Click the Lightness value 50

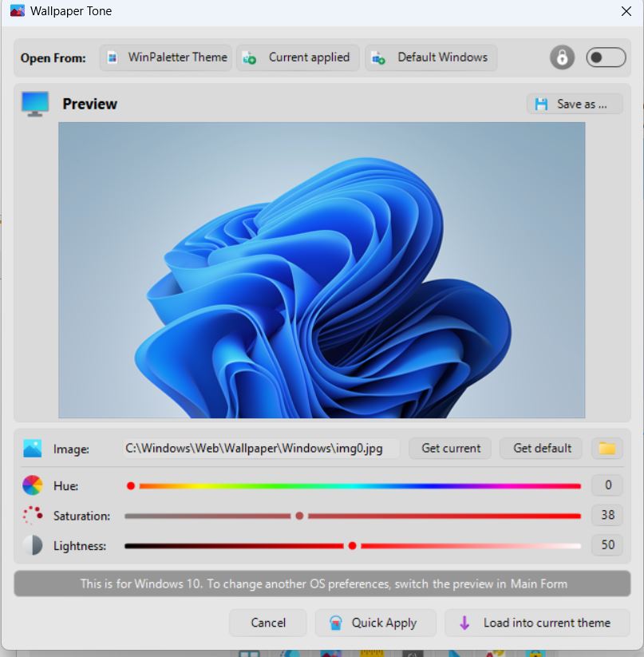coord(607,544)
